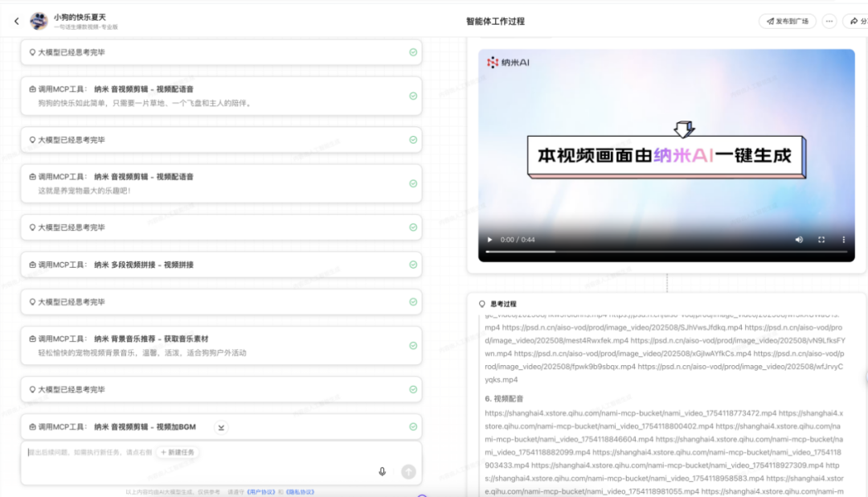Click the back arrow next to 小狗的快乐夏天

pyautogui.click(x=17, y=22)
